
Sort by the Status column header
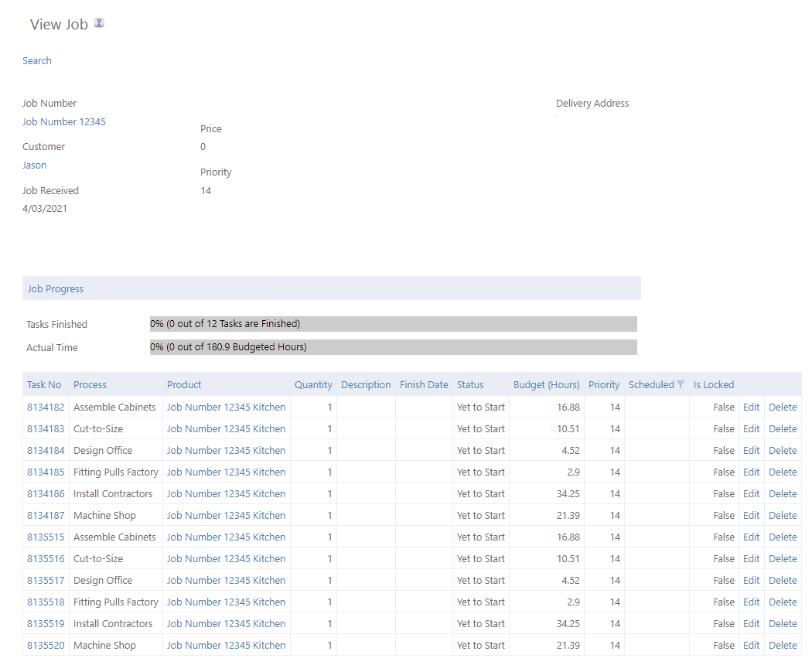pos(470,384)
